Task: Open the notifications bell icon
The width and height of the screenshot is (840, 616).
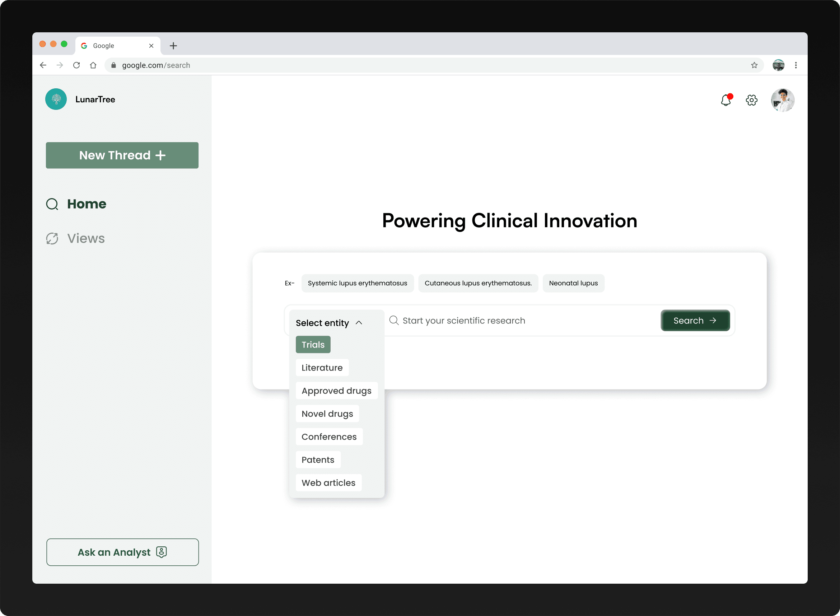Action: coord(725,100)
